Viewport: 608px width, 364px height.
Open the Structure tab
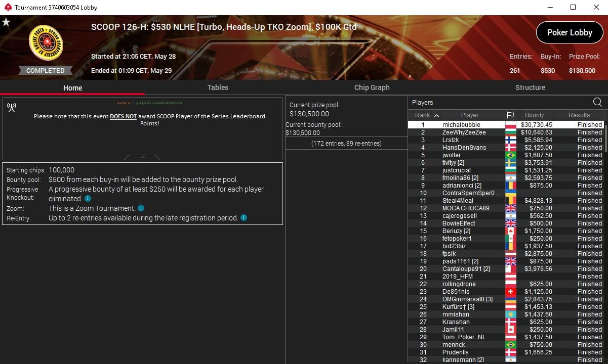pos(530,87)
